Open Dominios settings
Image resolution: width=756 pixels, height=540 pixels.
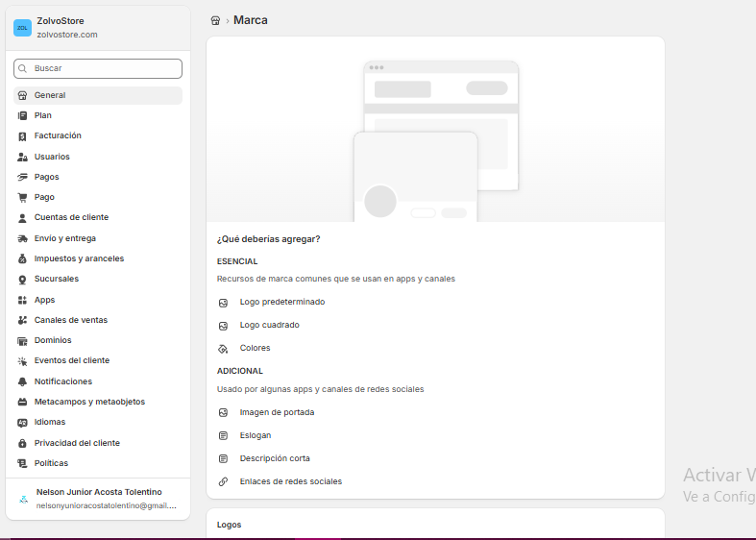98,340
